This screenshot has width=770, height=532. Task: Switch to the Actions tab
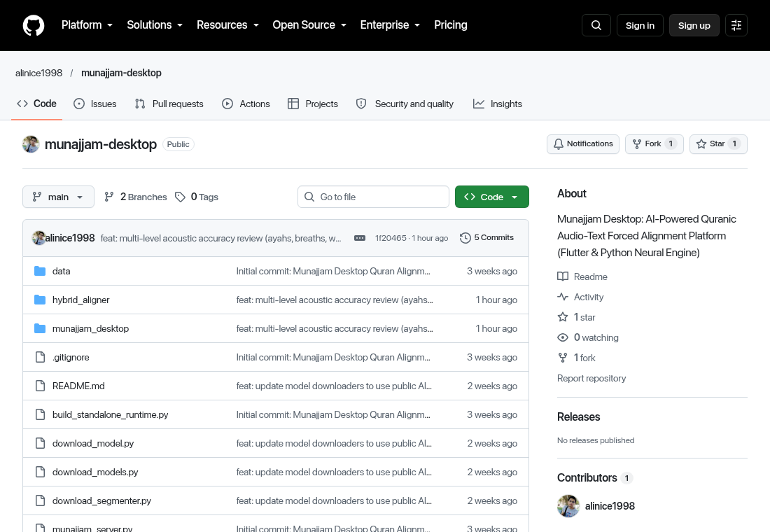pyautogui.click(x=246, y=104)
